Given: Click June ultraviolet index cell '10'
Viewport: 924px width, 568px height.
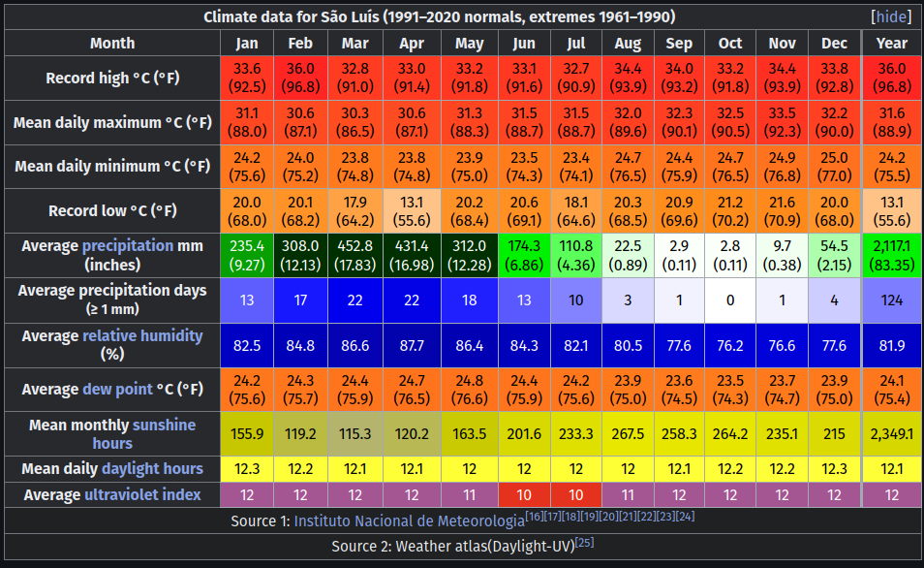Looking at the screenshot, I should tap(524, 495).
